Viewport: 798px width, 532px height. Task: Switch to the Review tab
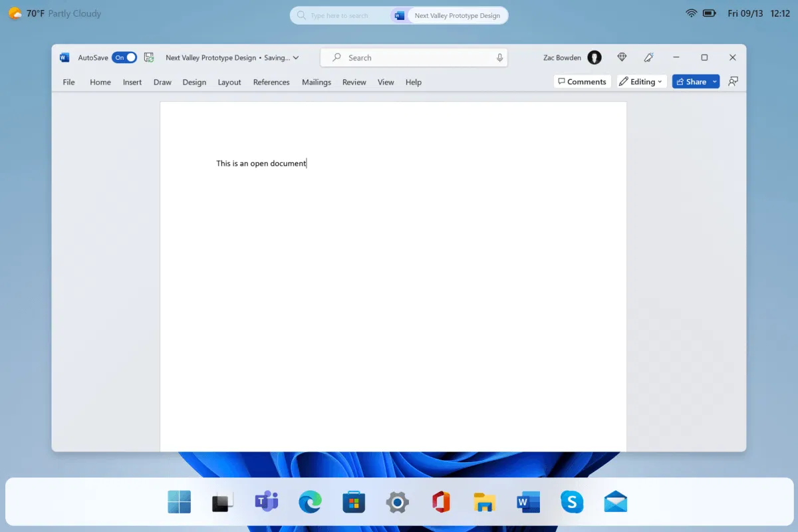[354, 82]
